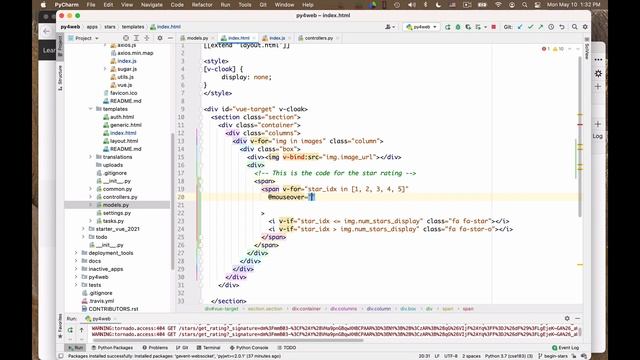Click the Project tree vertical scrollbar
Viewport: 640px width, 360px height.
[172, 201]
